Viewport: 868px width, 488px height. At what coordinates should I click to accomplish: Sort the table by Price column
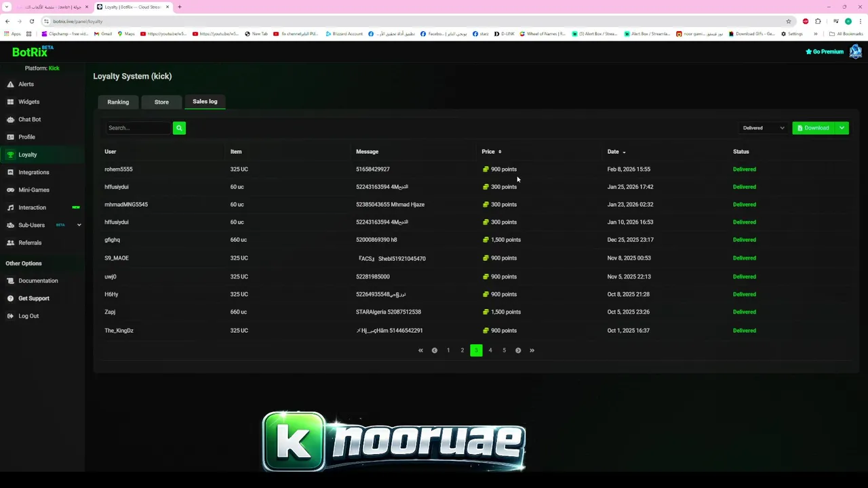(492, 152)
